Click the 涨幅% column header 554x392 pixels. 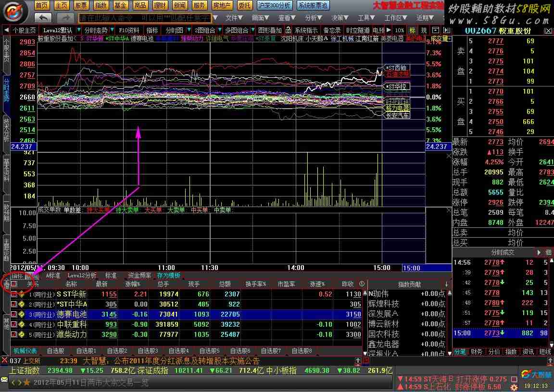point(133,284)
